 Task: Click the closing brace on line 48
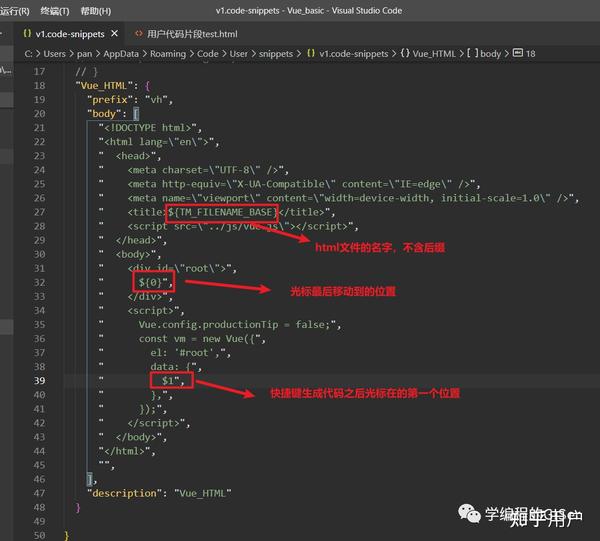78,508
